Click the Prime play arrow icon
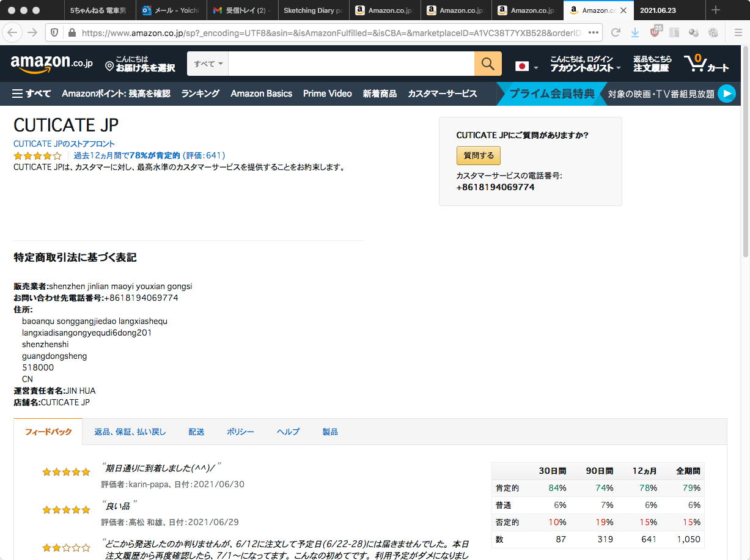Image resolution: width=750 pixels, height=560 pixels. [x=726, y=94]
